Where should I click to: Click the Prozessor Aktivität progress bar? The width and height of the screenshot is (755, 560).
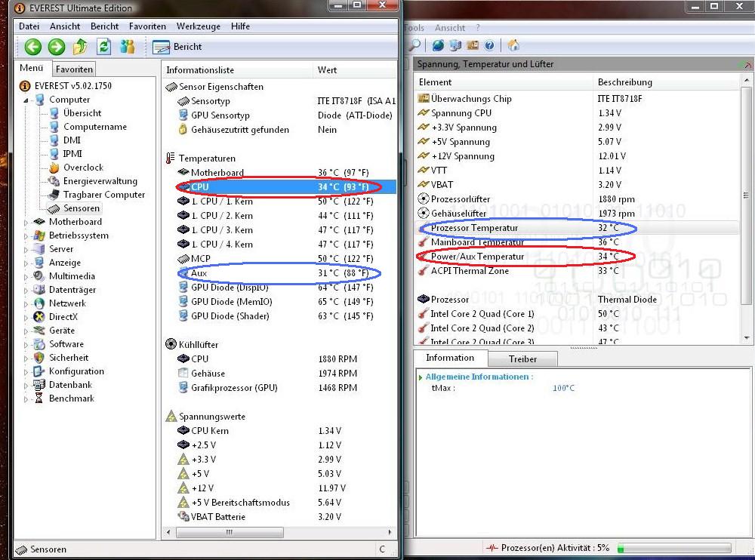pyautogui.click(x=674, y=548)
